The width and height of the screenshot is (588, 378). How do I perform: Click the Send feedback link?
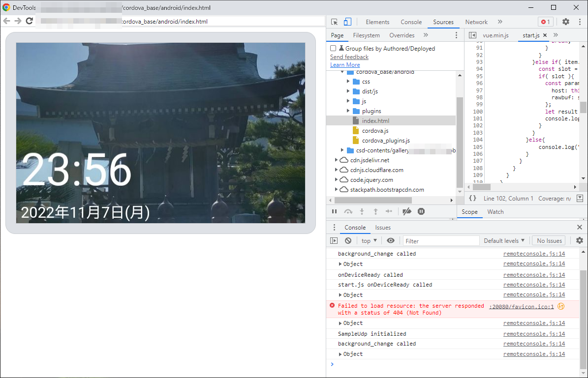(x=349, y=57)
